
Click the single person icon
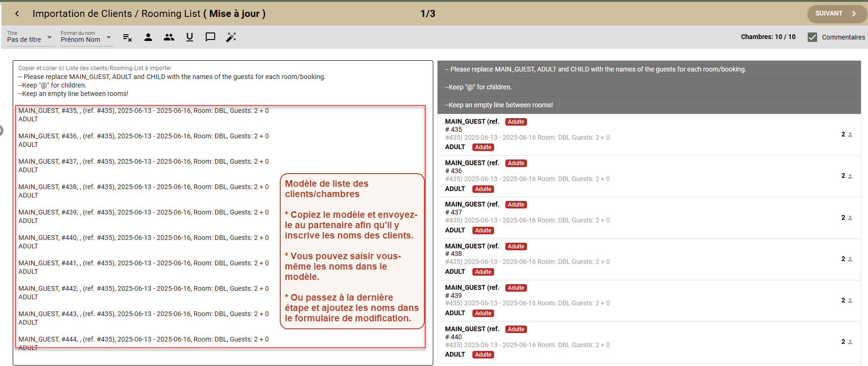[x=148, y=37]
